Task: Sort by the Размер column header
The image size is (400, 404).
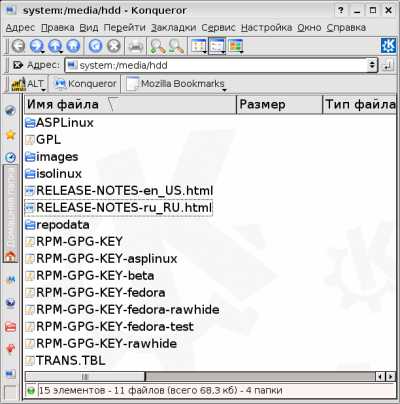Action: [x=279, y=105]
